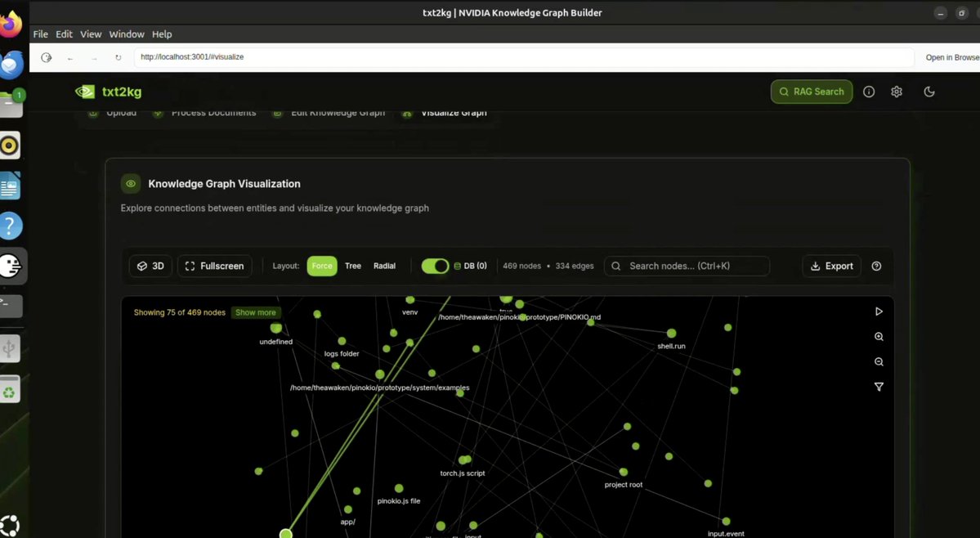
Task: Select the input.event node
Action: point(726,521)
